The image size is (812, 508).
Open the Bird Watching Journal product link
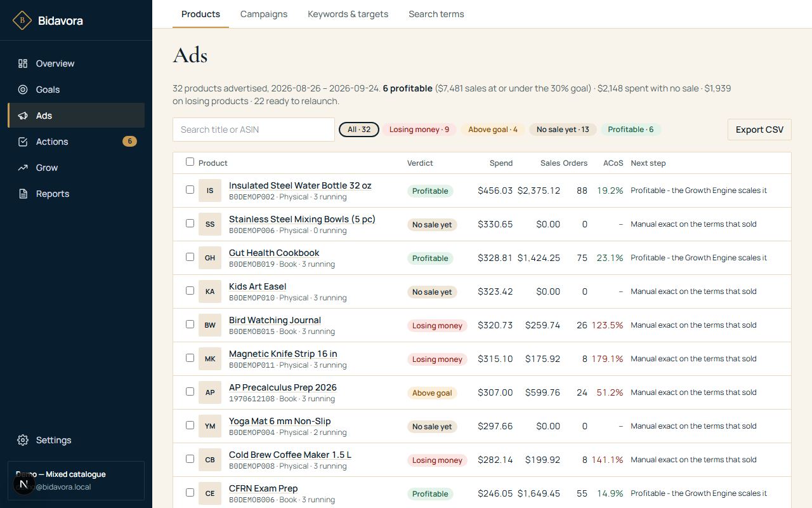(275, 320)
